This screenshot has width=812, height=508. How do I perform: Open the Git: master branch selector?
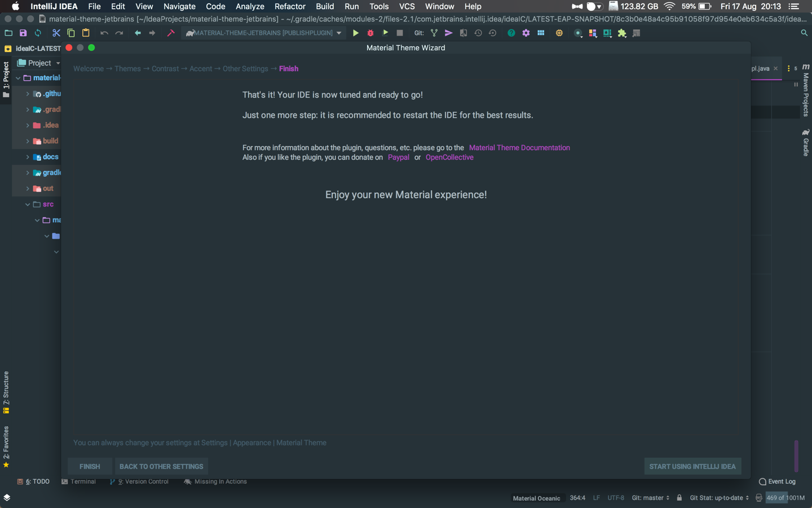coord(651,498)
